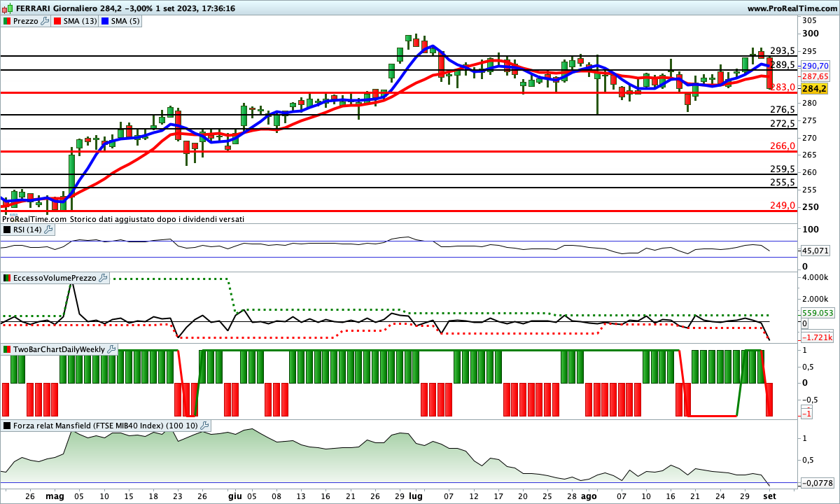Click the red SMA (13) color swatch
Image resolution: width=840 pixels, height=504 pixels.
coord(57,21)
